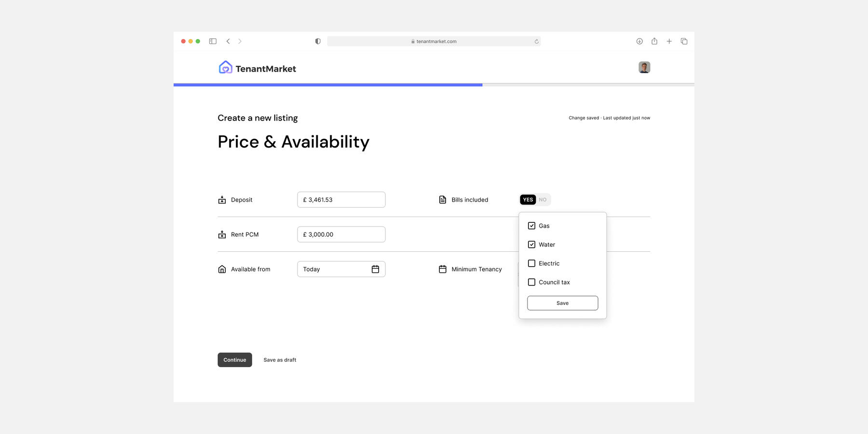Click the Bills included document icon
The height and width of the screenshot is (434, 868).
443,199
